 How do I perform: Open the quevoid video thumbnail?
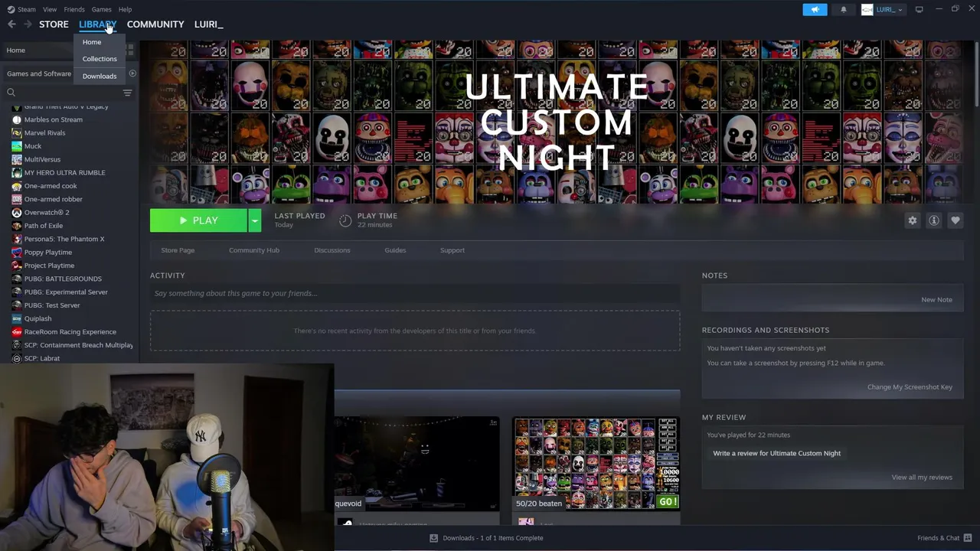click(x=416, y=464)
